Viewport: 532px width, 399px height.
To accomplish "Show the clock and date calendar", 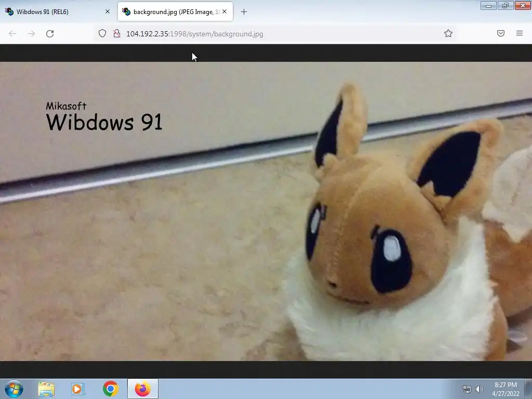I will pyautogui.click(x=506, y=389).
